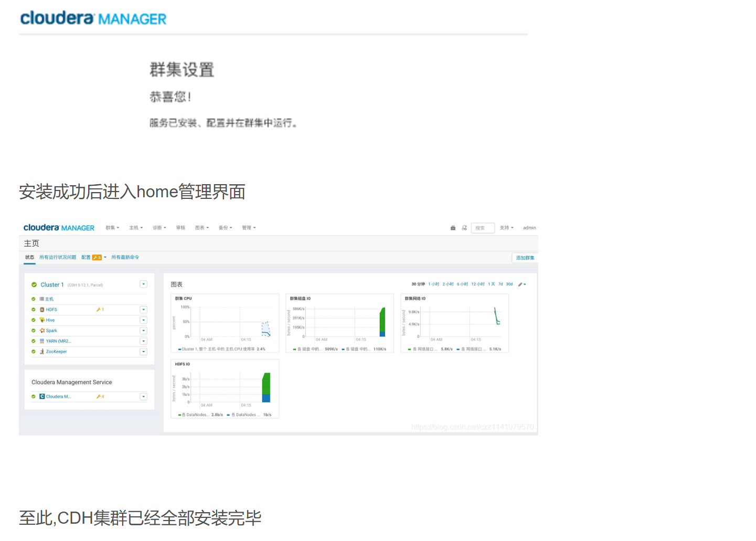Open the 配置 tab

[86, 258]
